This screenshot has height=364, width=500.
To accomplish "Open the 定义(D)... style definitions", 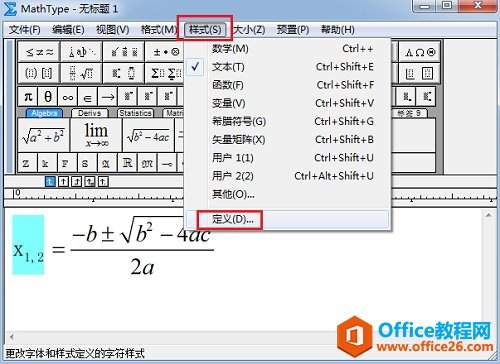I will pyautogui.click(x=287, y=219).
